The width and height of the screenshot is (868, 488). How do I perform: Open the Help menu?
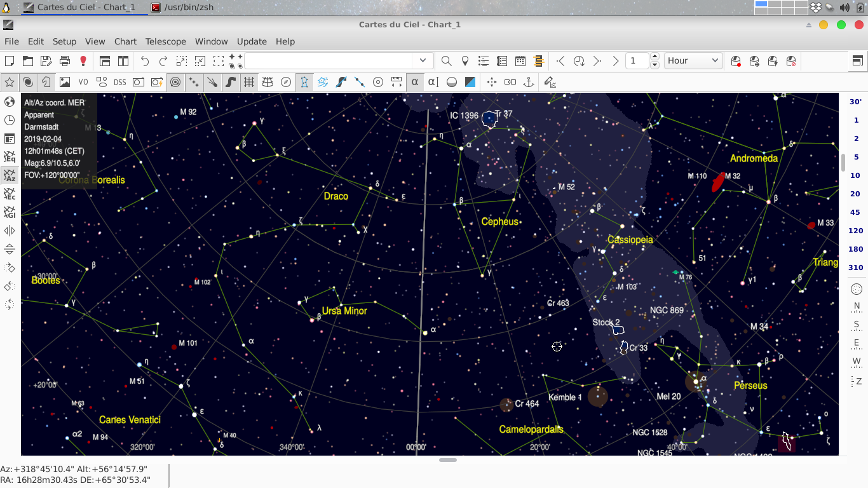(x=285, y=41)
